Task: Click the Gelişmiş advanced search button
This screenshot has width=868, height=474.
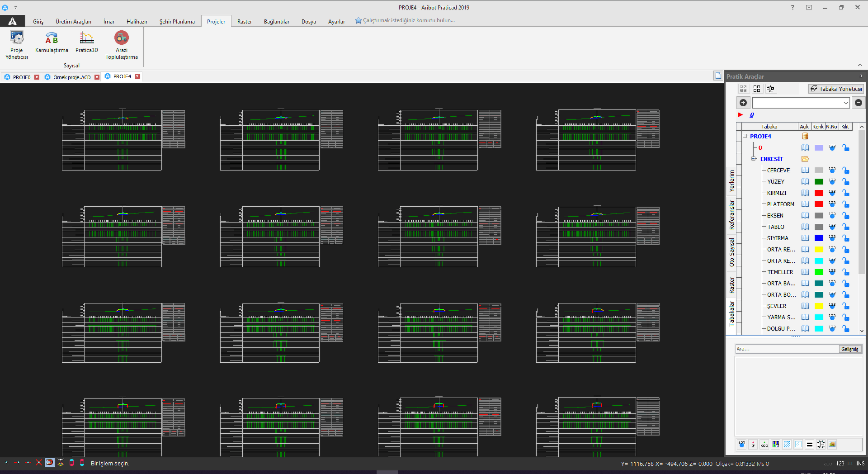Action: click(849, 349)
